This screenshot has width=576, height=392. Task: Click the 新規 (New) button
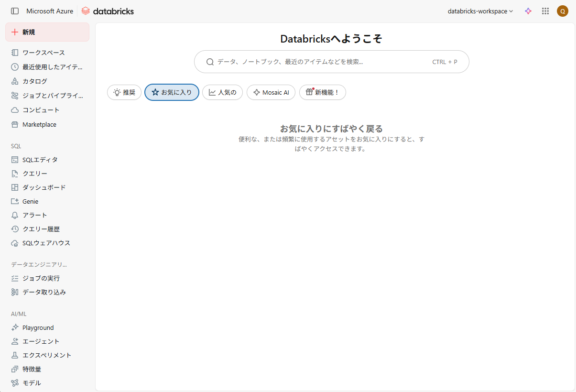click(x=47, y=32)
